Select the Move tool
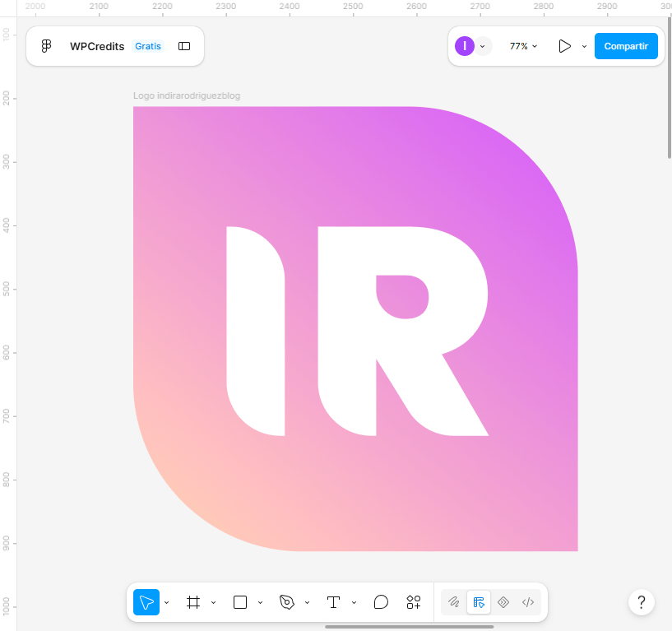The width and height of the screenshot is (672, 631). coord(146,602)
